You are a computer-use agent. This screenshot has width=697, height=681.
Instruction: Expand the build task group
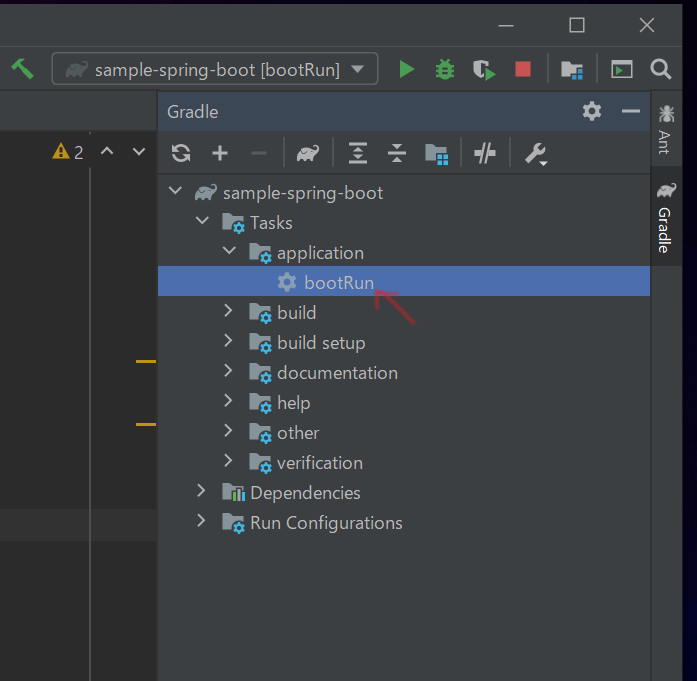tap(228, 311)
